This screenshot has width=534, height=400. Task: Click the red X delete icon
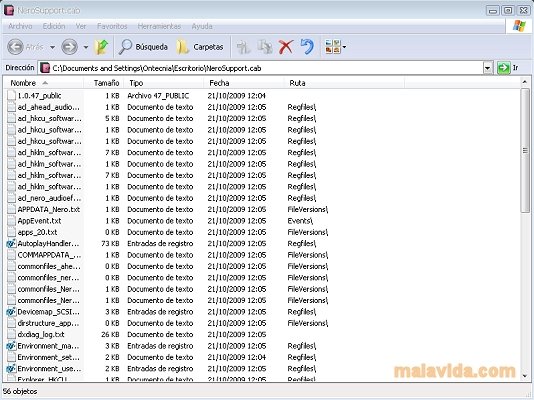(286, 47)
